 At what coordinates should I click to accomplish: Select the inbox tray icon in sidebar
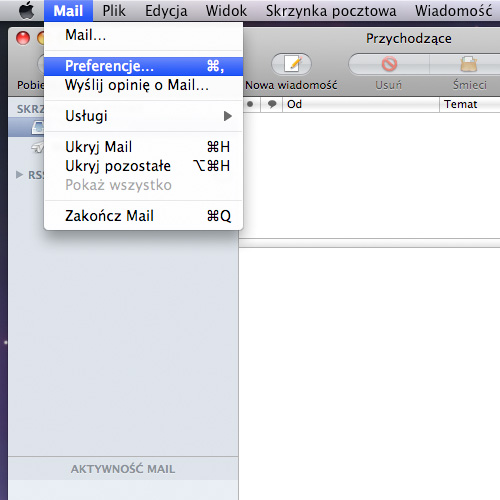pyautogui.click(x=37, y=128)
